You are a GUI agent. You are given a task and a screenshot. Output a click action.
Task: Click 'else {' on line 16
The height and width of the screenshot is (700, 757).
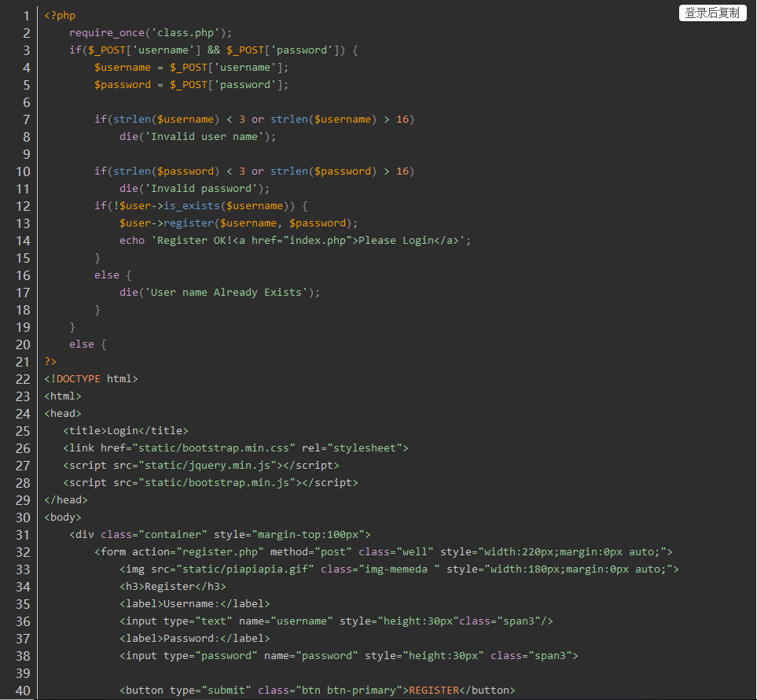[113, 275]
